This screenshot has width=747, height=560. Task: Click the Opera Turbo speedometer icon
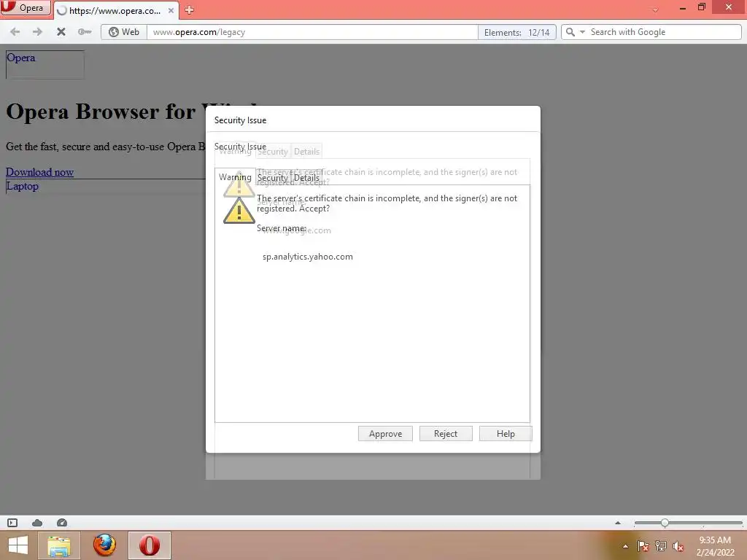[62, 523]
